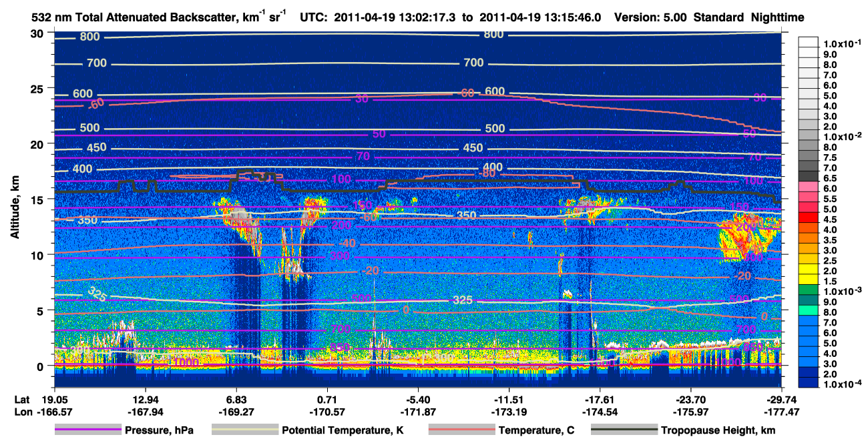
Task: Click the longitude value -171.87
Action: tap(418, 412)
